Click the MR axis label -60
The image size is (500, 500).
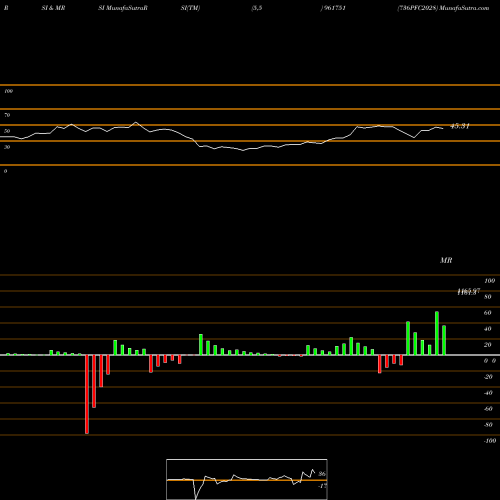[x=488, y=409]
